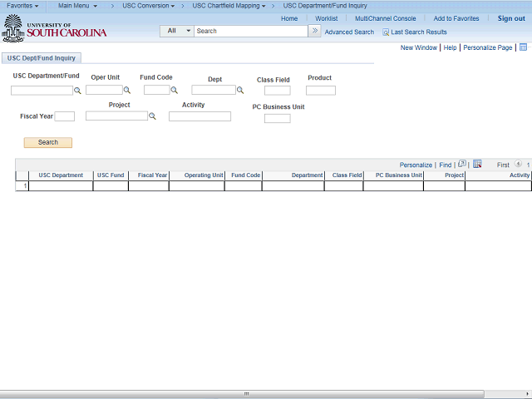Click the Fund Code lookup icon
Screen dimensions: 532x399
point(175,91)
